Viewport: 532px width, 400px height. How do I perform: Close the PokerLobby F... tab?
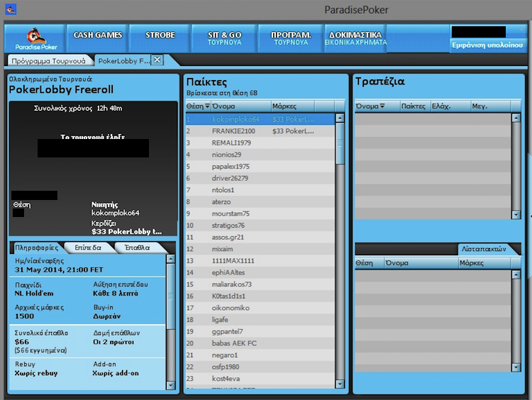(x=157, y=60)
